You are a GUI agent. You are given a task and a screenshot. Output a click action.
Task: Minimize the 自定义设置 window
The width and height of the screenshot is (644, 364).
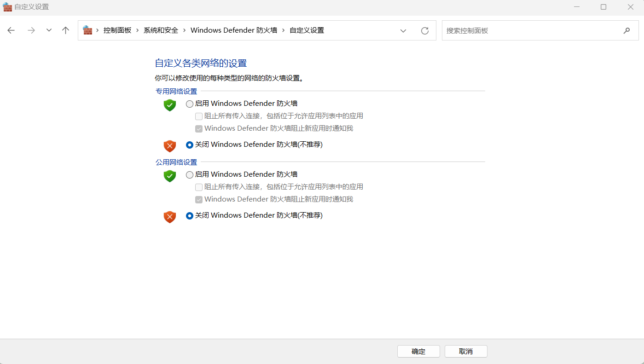(x=577, y=7)
